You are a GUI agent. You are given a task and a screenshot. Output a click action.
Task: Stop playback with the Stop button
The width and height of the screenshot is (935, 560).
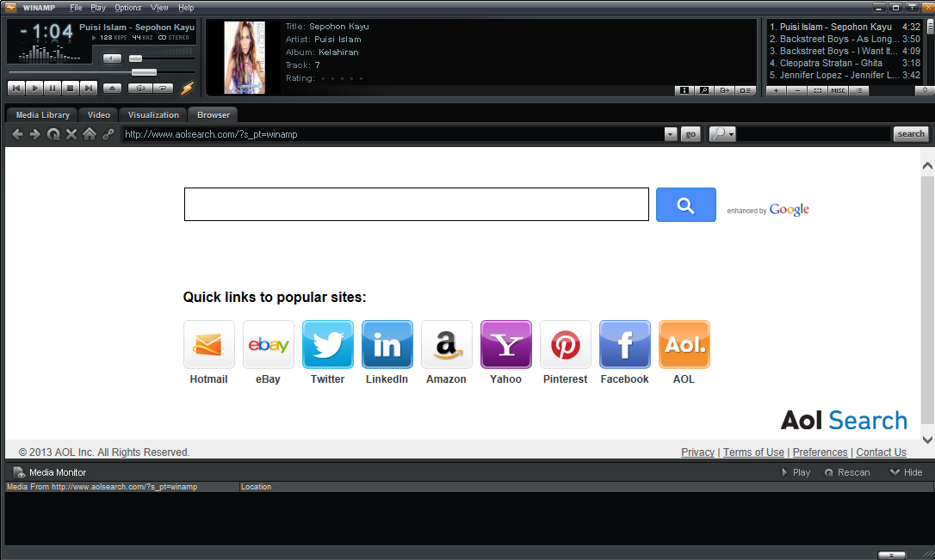point(71,88)
